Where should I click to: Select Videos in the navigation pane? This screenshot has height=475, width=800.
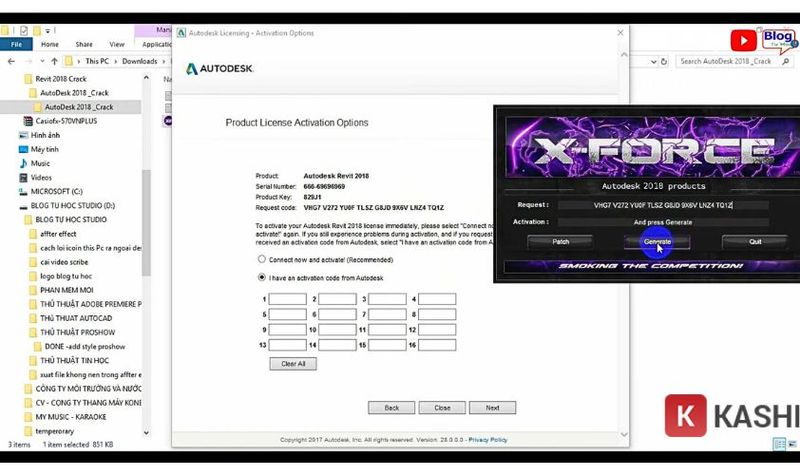[x=41, y=177]
